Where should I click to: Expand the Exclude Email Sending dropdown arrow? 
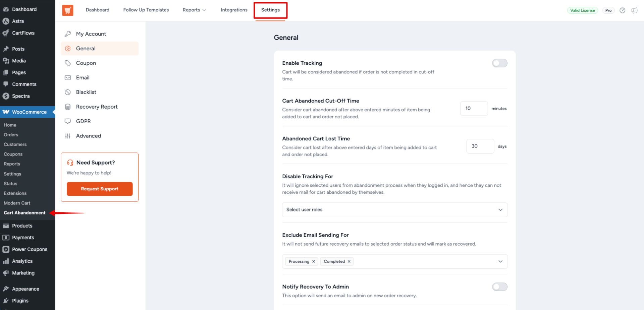[500, 261]
